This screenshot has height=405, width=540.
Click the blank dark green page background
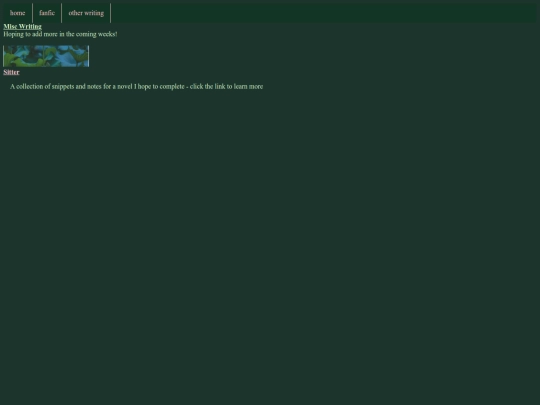tap(270, 241)
